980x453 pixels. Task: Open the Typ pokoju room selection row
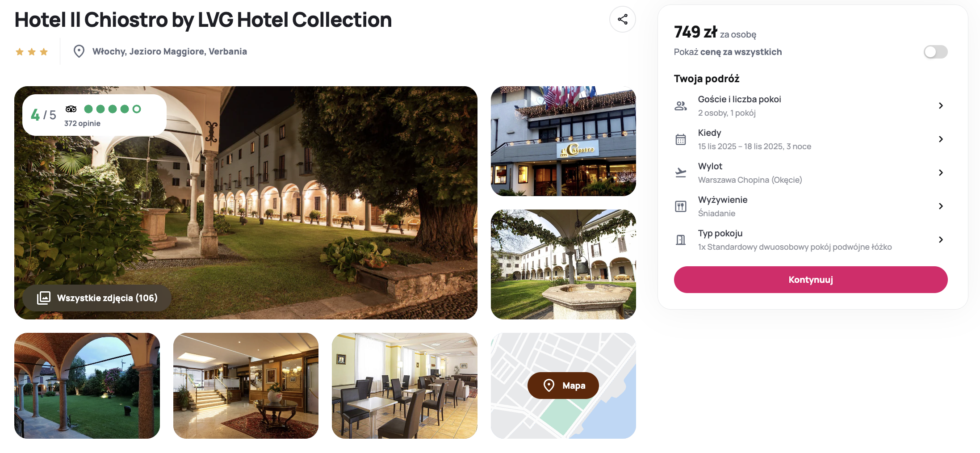[x=810, y=240]
